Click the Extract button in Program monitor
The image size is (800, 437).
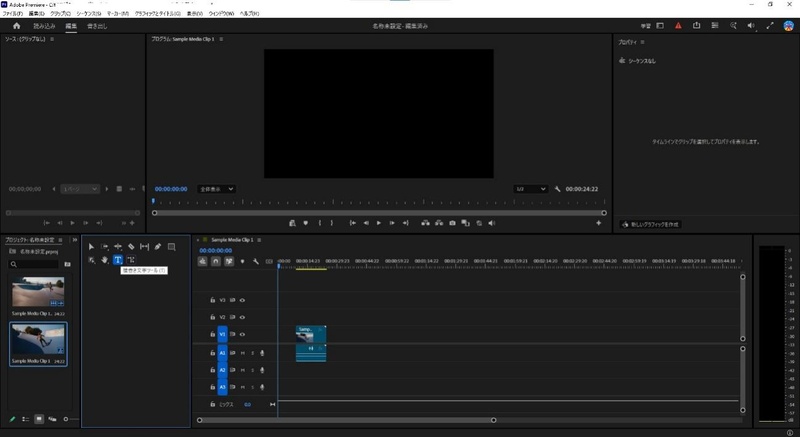click(x=439, y=223)
